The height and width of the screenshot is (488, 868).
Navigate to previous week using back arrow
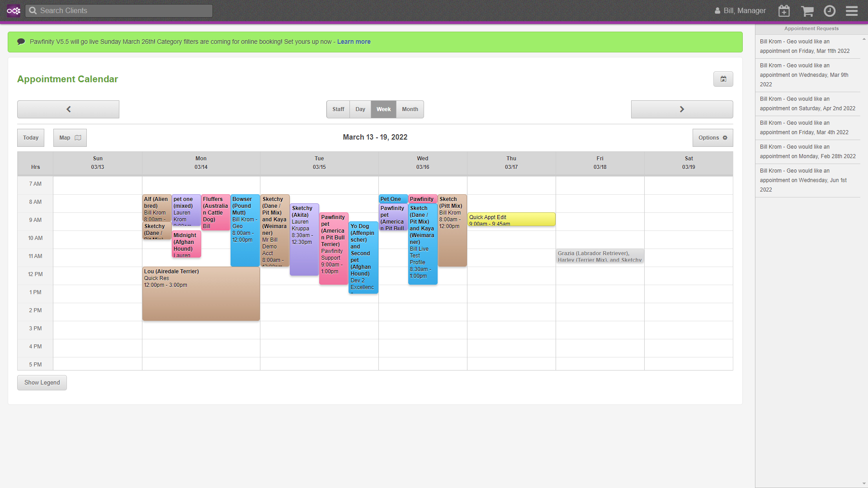(68, 109)
